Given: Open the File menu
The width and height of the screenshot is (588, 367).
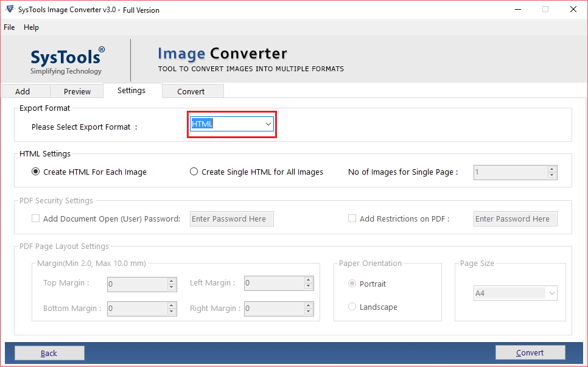Looking at the screenshot, I should tap(9, 27).
